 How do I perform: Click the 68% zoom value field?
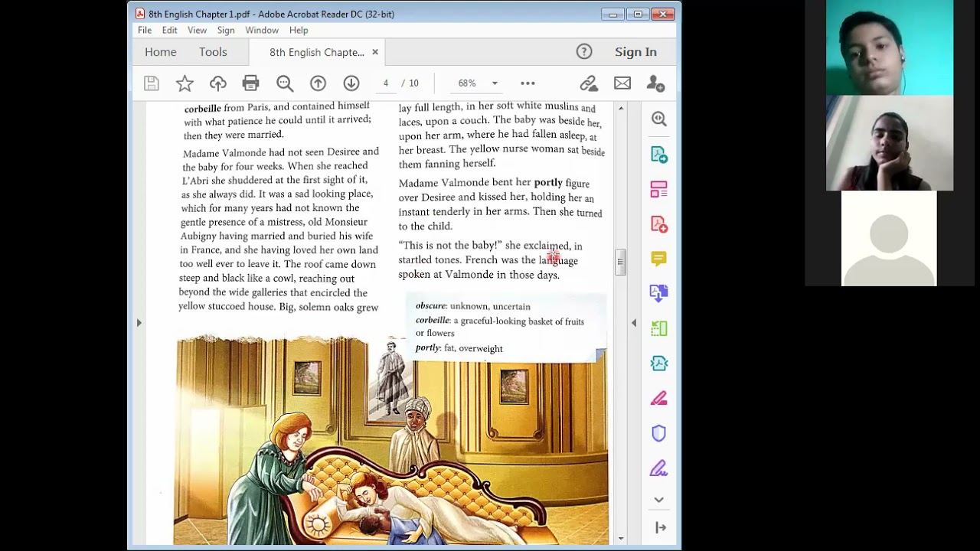click(467, 83)
